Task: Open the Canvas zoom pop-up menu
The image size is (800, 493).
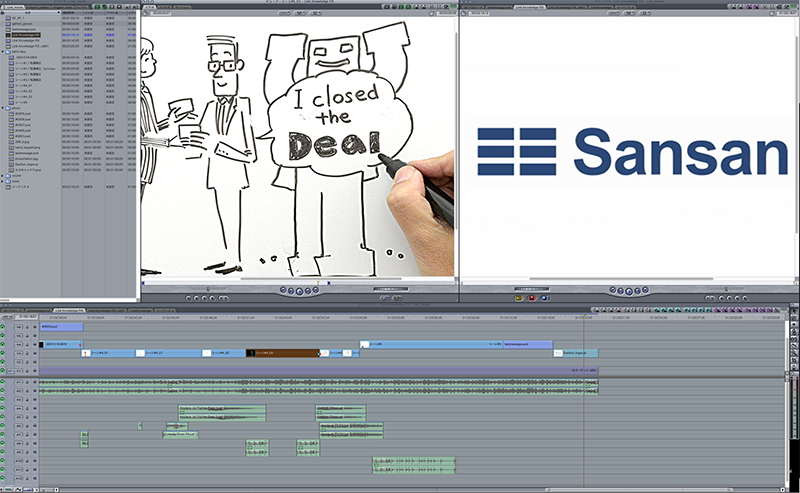Action: 616,13
